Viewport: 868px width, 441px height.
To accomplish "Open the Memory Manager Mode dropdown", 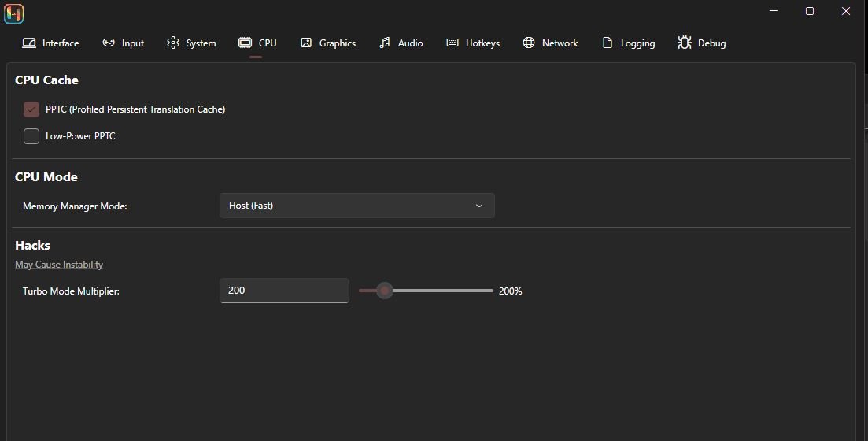I will [x=357, y=206].
